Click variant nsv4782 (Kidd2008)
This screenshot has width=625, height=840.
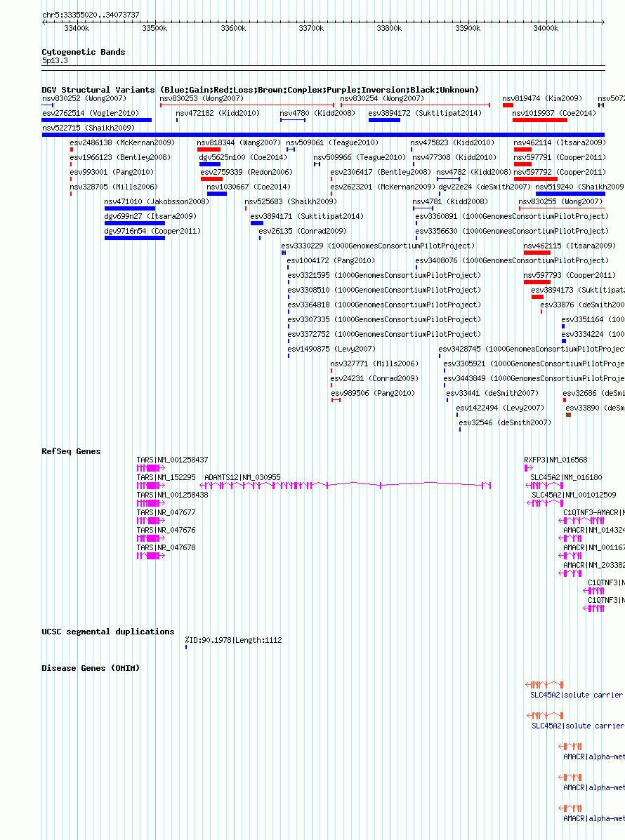[474, 172]
